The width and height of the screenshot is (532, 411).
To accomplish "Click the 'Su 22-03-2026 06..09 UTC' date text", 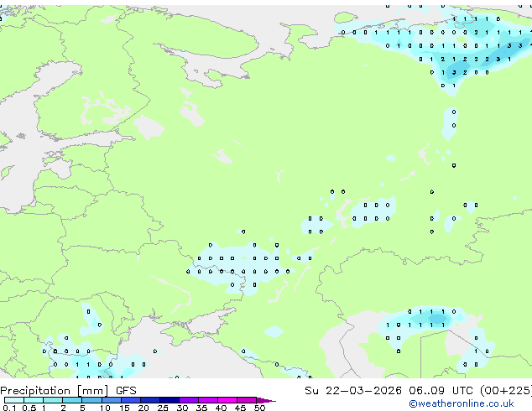I will (389, 391).
